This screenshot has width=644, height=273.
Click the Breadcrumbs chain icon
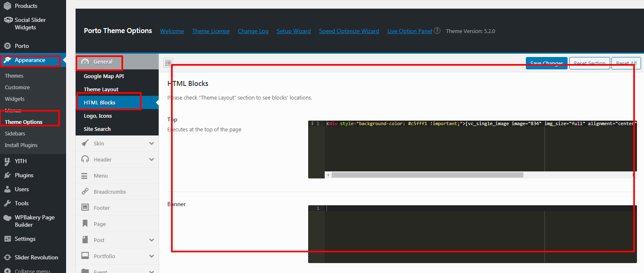pos(85,192)
